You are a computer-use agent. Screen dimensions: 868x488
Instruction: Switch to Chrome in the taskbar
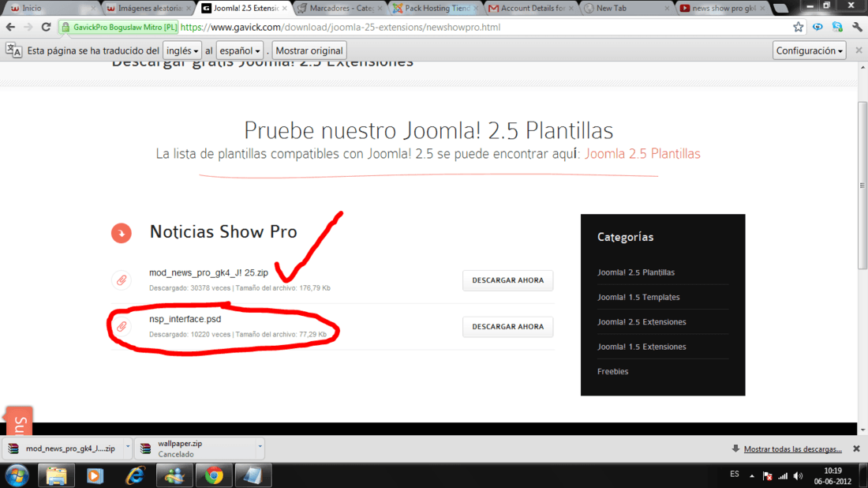tap(214, 476)
